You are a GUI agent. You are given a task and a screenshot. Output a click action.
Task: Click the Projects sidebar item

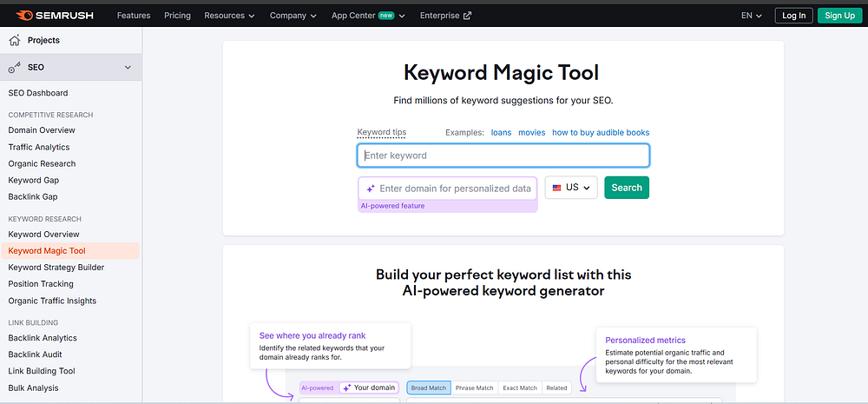pyautogui.click(x=70, y=40)
